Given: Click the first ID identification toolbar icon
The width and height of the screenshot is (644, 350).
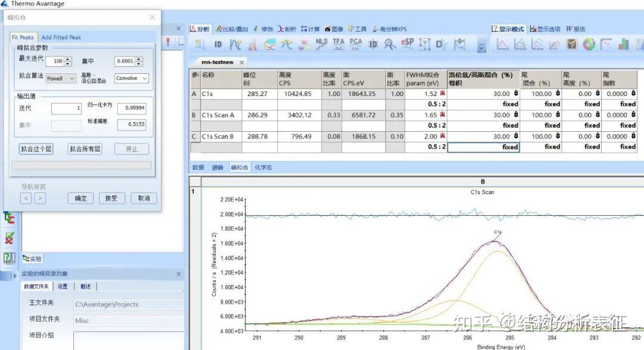Looking at the screenshot, I should (x=218, y=44).
